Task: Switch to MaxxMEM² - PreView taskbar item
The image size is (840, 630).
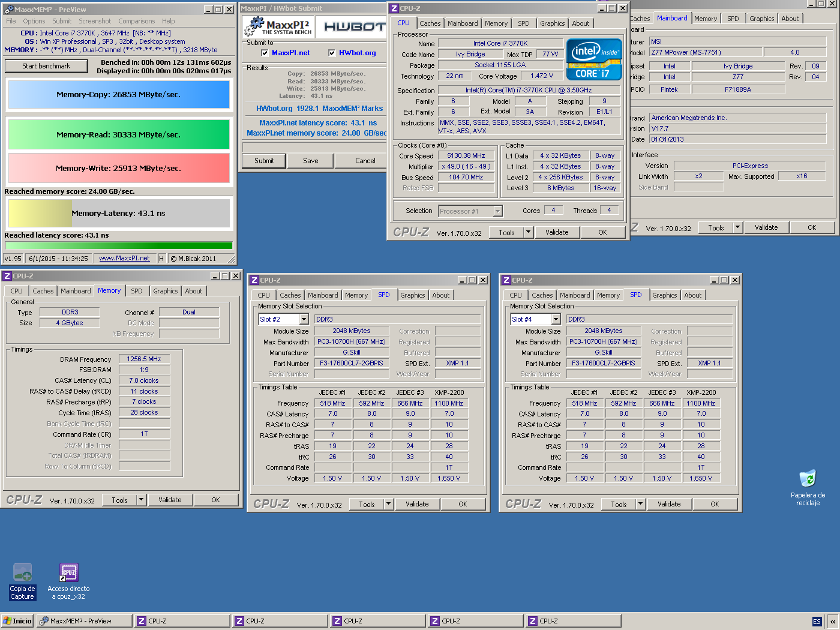Action: pyautogui.click(x=84, y=621)
